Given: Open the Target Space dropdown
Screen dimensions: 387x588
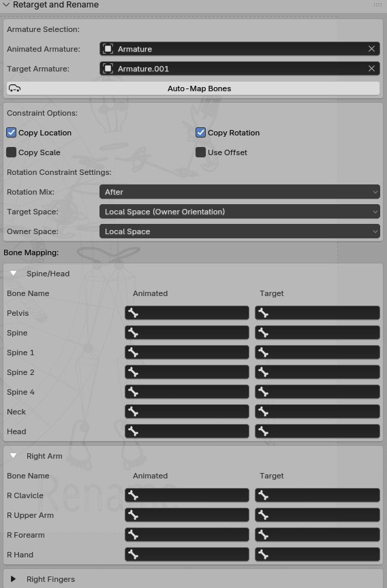Looking at the screenshot, I should pos(239,212).
